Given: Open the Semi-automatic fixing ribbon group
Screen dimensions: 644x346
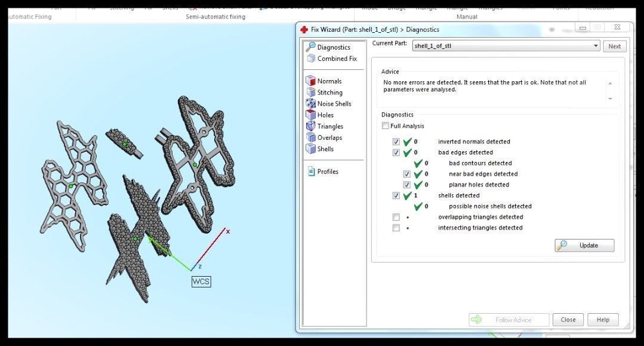Looking at the screenshot, I should (215, 17).
